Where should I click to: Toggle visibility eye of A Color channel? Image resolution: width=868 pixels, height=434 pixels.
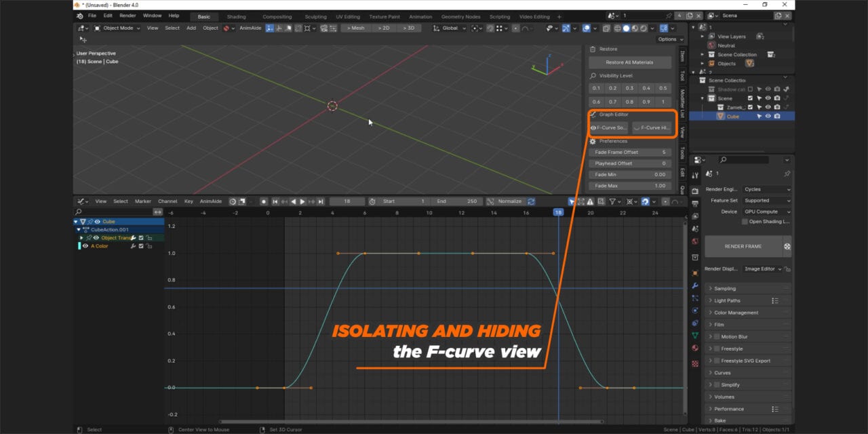(86, 246)
